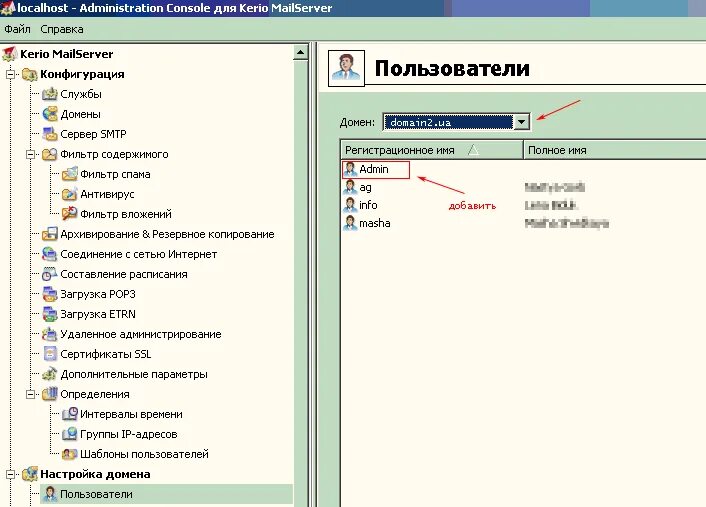This screenshot has height=507, width=706.
Task: Click the Определения books icon
Action: [x=50, y=394]
